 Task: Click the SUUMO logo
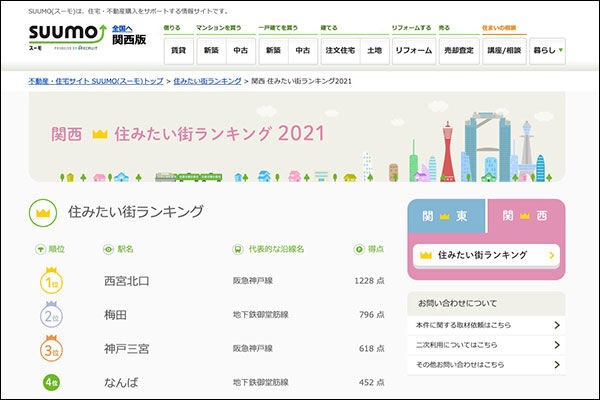67,36
